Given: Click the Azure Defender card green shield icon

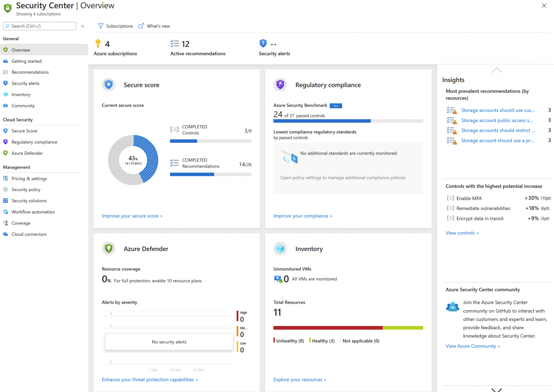Looking at the screenshot, I should click(x=109, y=248).
